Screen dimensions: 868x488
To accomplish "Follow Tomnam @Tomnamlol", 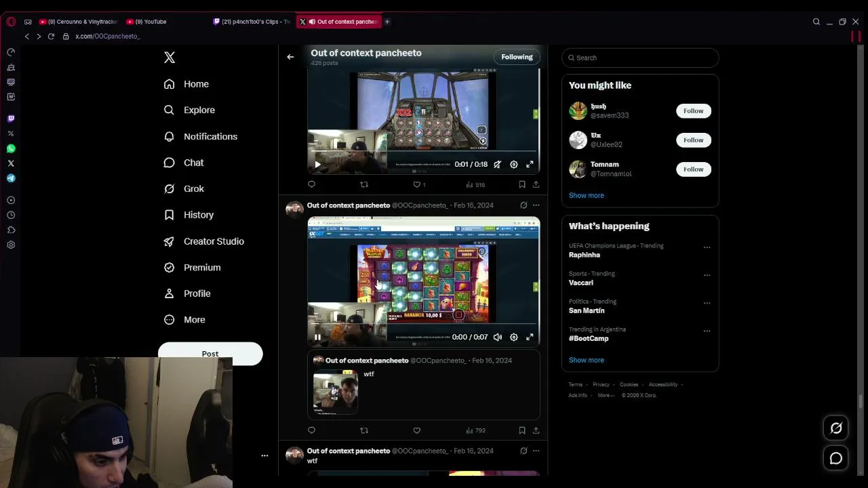I will click(693, 169).
